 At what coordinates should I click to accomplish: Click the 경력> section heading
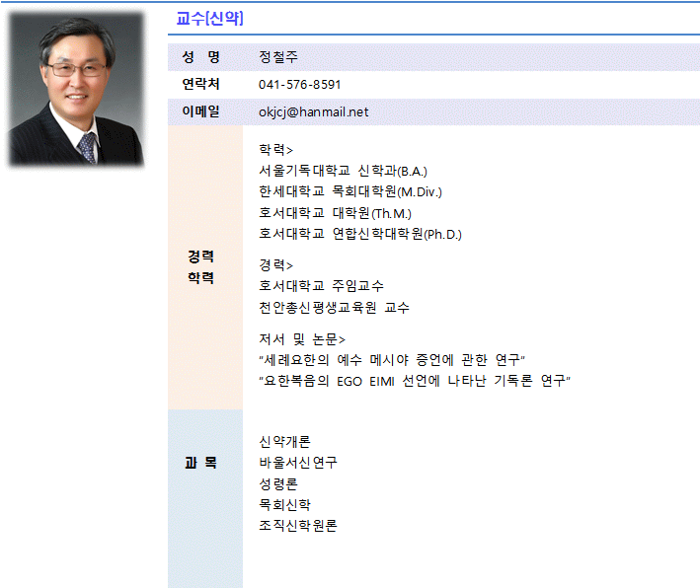coord(275,265)
